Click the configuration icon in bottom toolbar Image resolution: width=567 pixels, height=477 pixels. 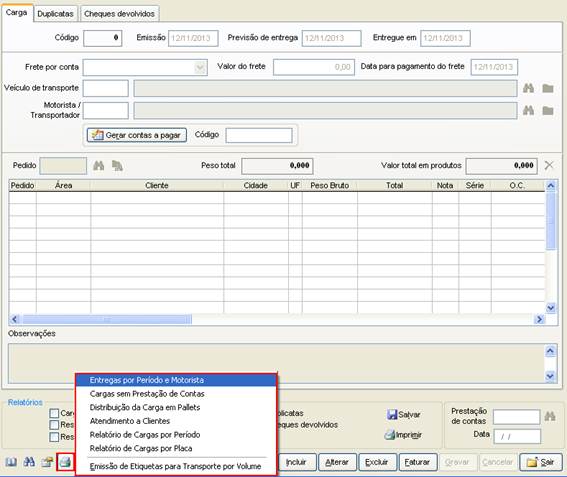pyautogui.click(x=47, y=462)
